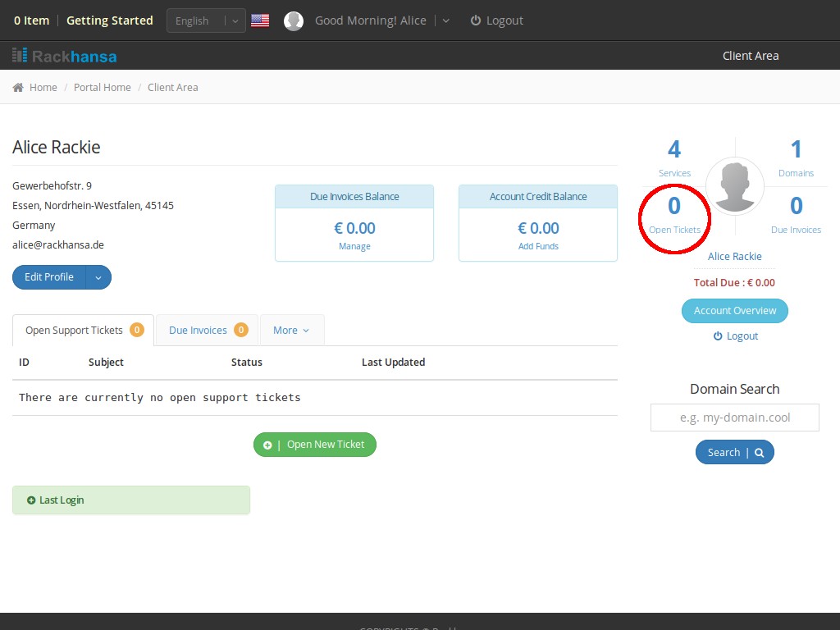Click the no open support tickets message
The image size is (840, 630).
tap(160, 398)
